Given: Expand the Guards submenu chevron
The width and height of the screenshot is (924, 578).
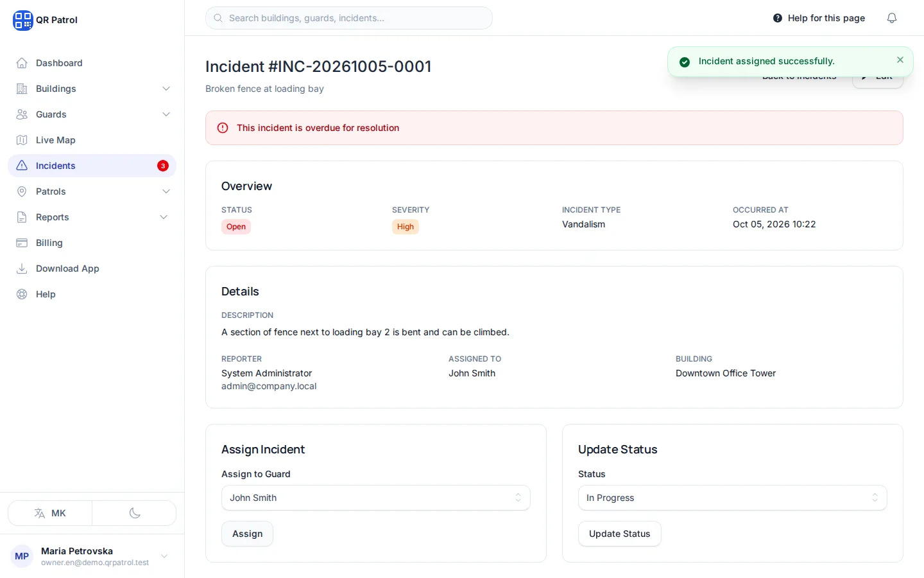Looking at the screenshot, I should 166,114.
